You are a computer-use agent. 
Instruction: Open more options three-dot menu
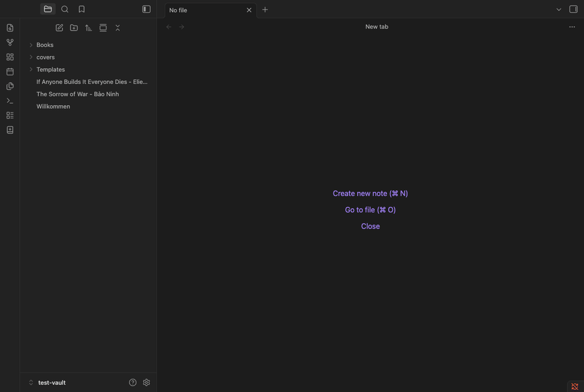click(572, 27)
